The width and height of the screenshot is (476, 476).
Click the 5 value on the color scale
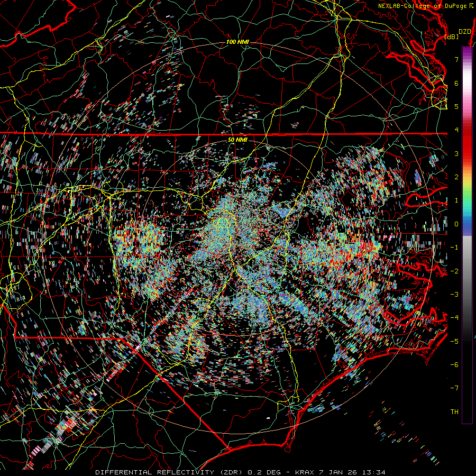[x=456, y=106]
